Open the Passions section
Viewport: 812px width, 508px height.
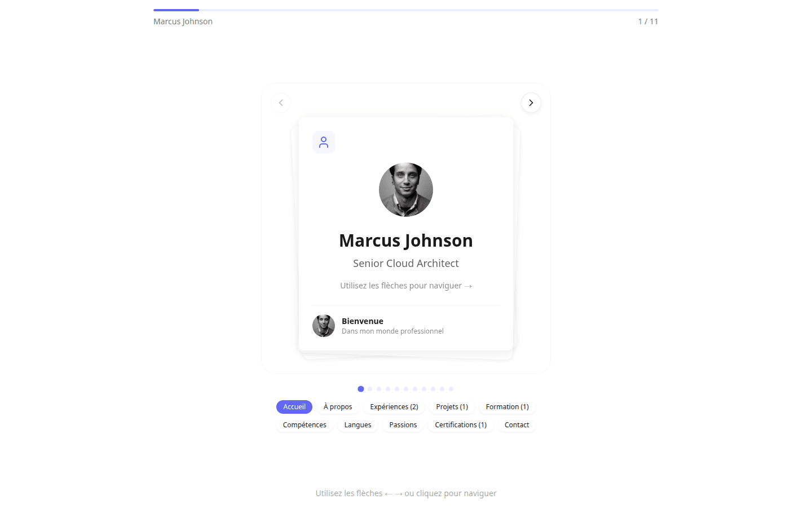click(403, 425)
